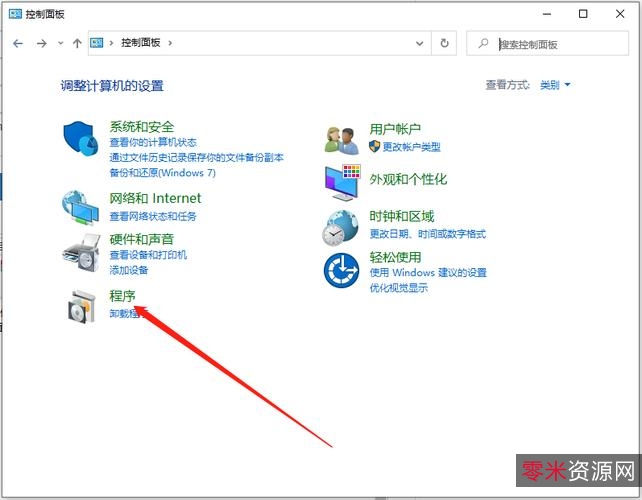Click the 添加设备 link
Screen dimensions: 642x500
tap(129, 270)
